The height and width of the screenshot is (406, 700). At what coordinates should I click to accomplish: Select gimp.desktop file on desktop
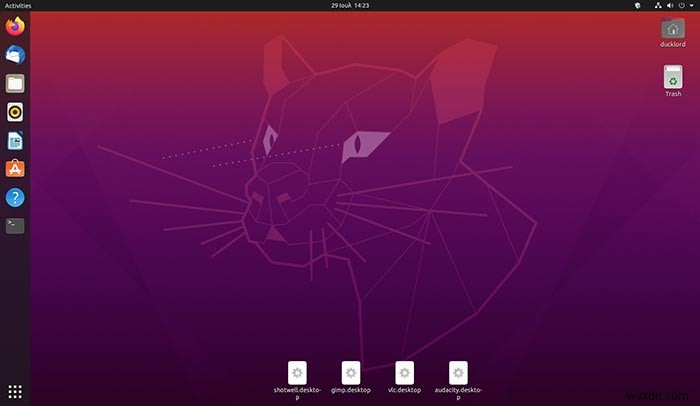351,377
